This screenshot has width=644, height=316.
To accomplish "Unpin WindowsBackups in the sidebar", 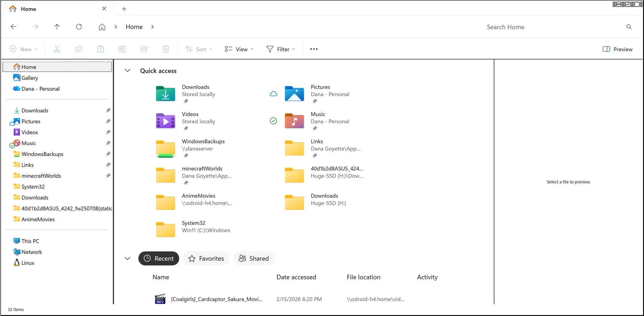I will (108, 154).
